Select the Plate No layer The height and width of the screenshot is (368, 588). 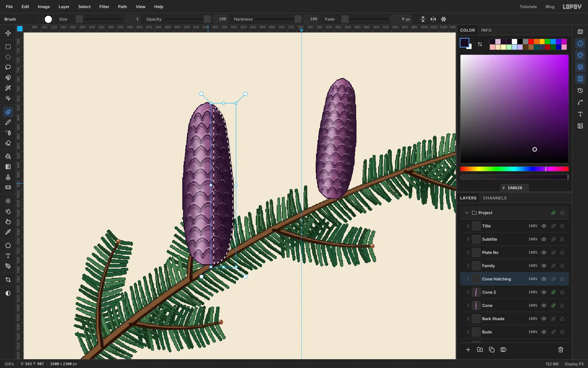click(x=514, y=252)
